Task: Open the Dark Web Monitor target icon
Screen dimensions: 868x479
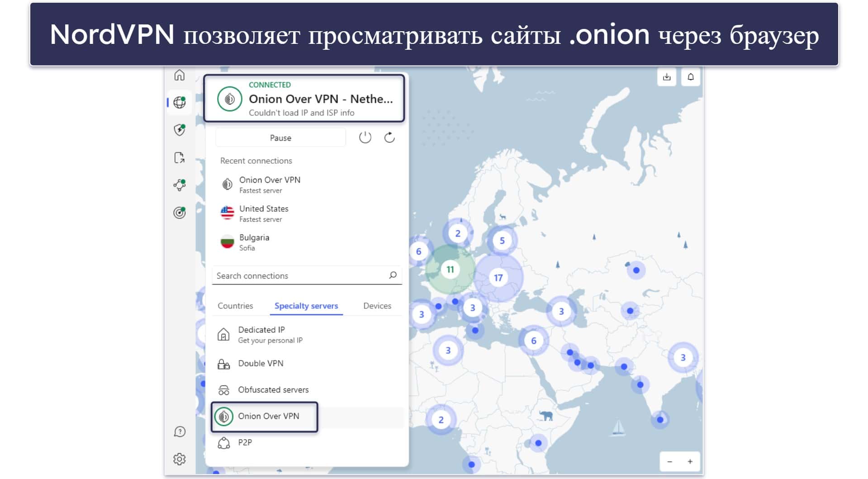Action: click(180, 213)
